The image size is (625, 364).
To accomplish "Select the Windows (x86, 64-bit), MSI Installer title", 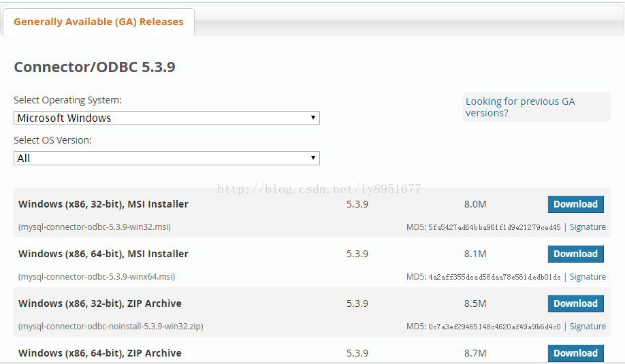I will pos(103,254).
